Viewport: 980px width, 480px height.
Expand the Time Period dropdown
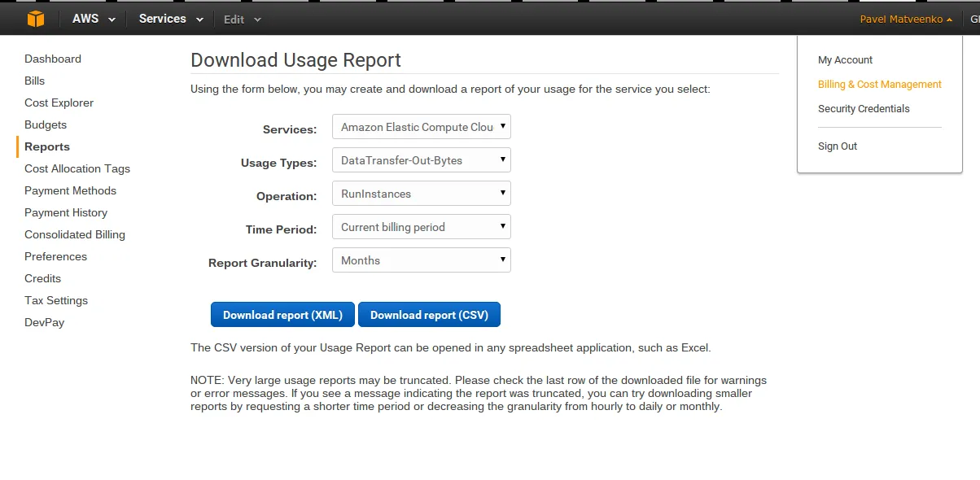422,227
